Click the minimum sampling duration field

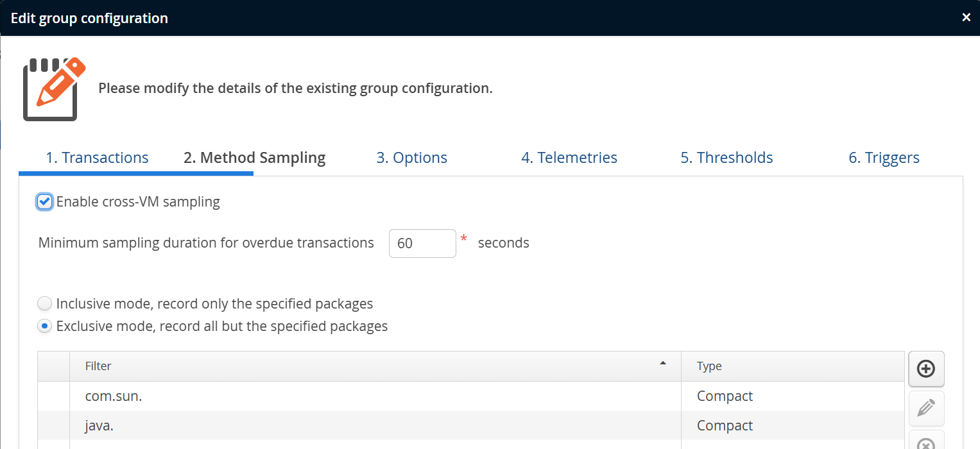click(x=422, y=244)
